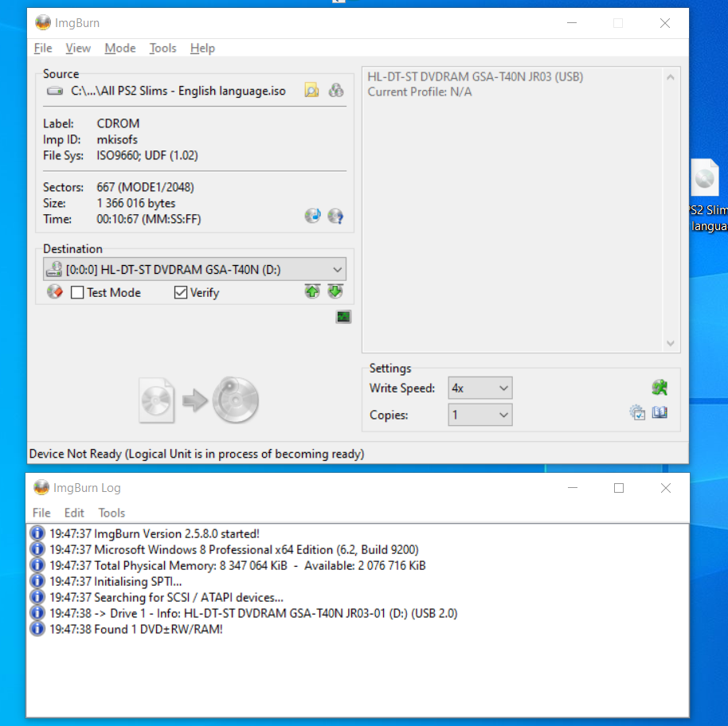Click the File Sys value 'ISO9660; UDF (1.02)'
The width and height of the screenshot is (728, 726).
pos(147,155)
